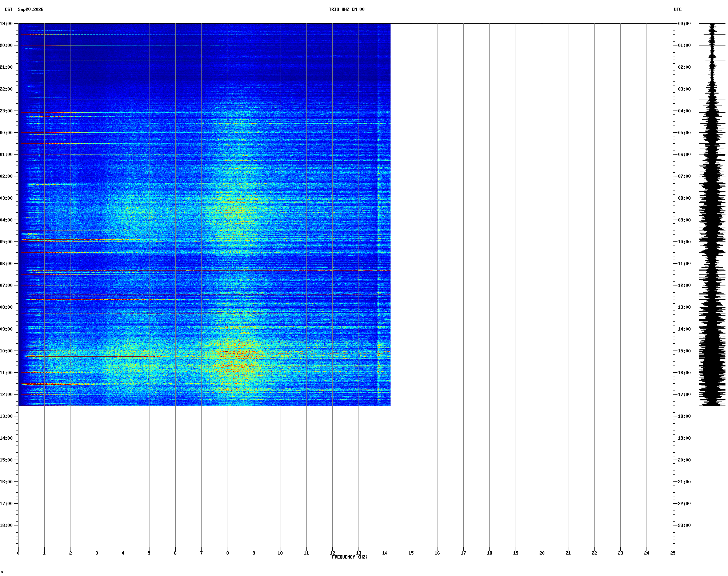The height and width of the screenshot is (576, 728).
Task: Select the 17:00 UTC time marker
Action: pyautogui.click(x=684, y=395)
